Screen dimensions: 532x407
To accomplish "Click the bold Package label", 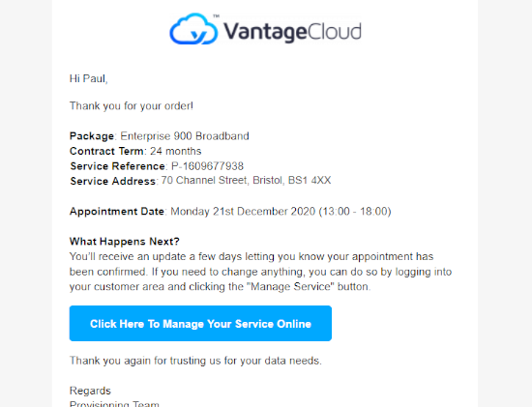I will (92, 136).
